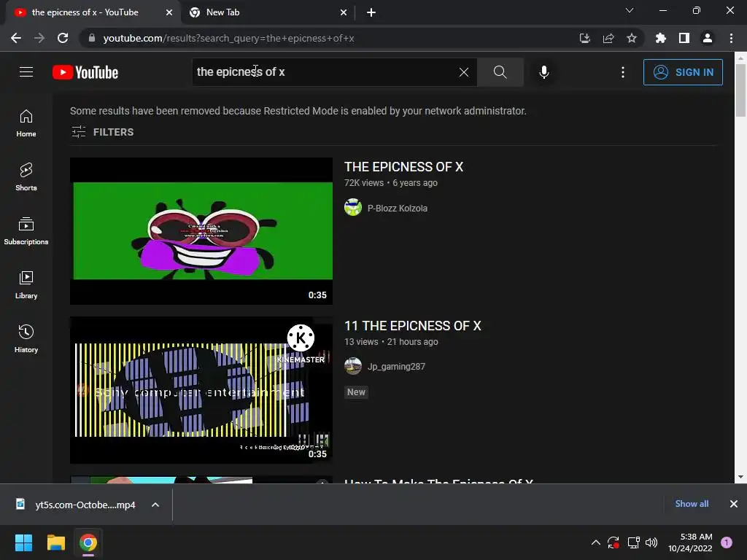
Task: Click the browser forward arrow
Action: pyautogui.click(x=39, y=38)
